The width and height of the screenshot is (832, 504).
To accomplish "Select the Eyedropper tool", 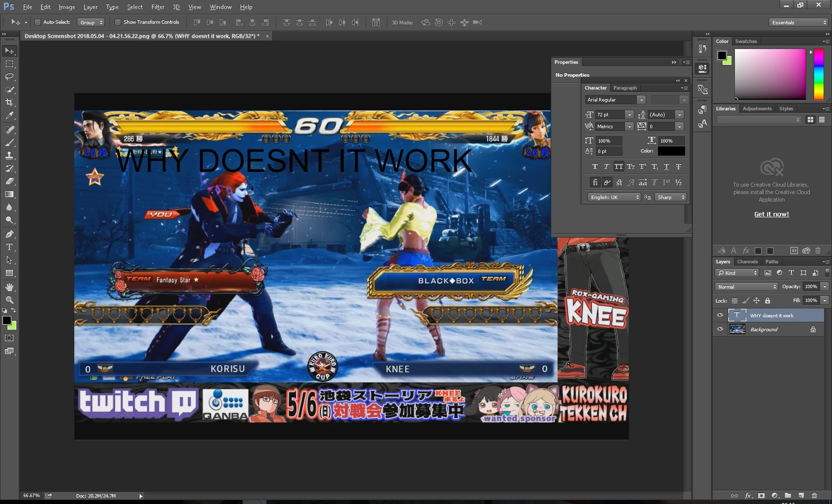I will (x=9, y=115).
